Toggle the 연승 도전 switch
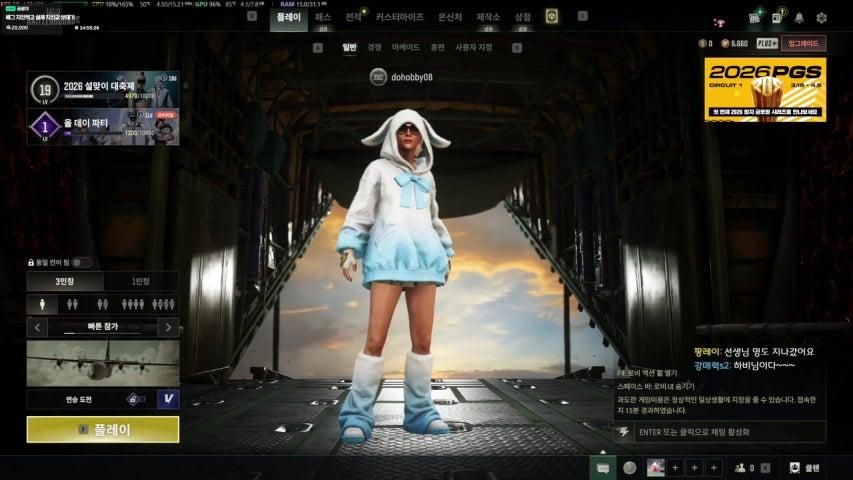The image size is (853, 480). click(x=133, y=399)
